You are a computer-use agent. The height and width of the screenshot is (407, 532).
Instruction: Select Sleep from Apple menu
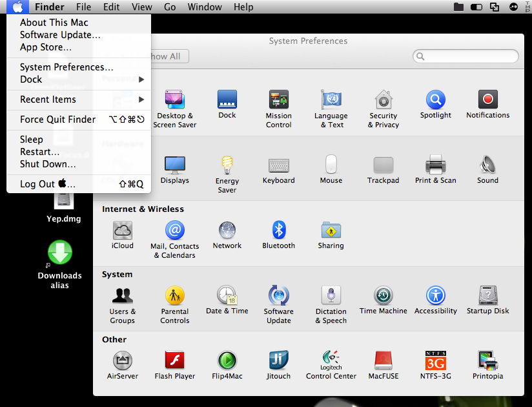coord(79,139)
